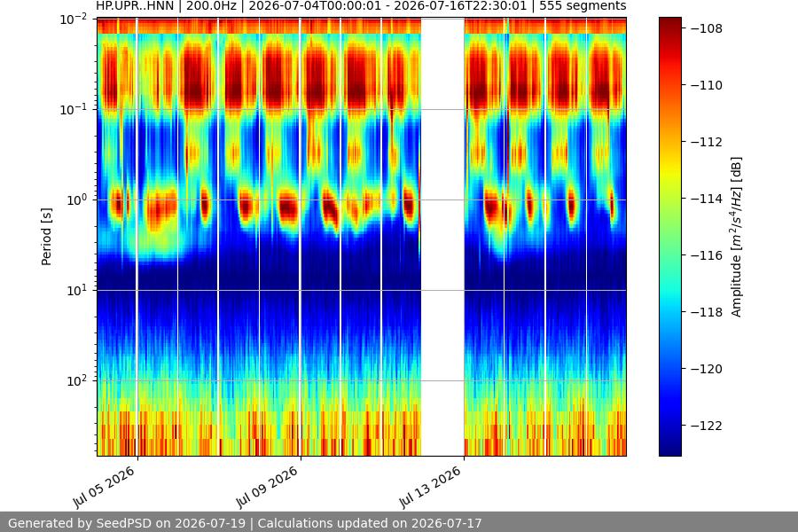This screenshot has width=798, height=532.
Task: Click the 'Jul 13 2026' x-axis label
Action: coord(430,487)
